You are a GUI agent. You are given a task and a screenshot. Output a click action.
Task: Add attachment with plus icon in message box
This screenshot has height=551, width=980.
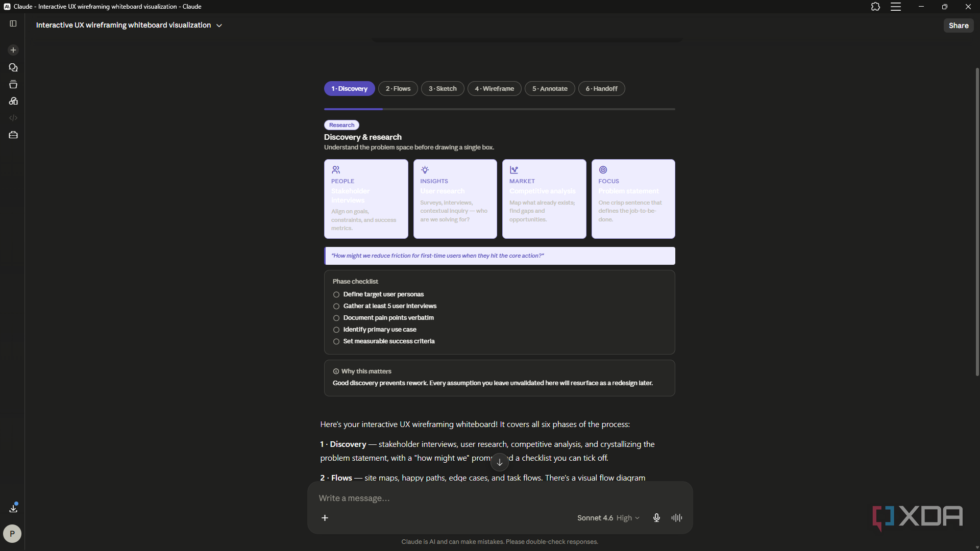(325, 518)
